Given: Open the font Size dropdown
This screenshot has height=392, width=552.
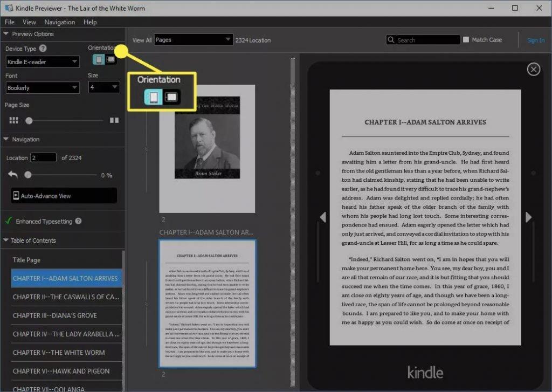Looking at the screenshot, I should point(104,87).
